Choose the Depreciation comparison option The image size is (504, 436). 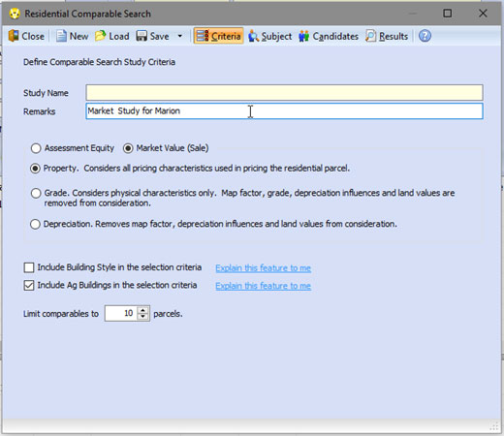(x=35, y=224)
